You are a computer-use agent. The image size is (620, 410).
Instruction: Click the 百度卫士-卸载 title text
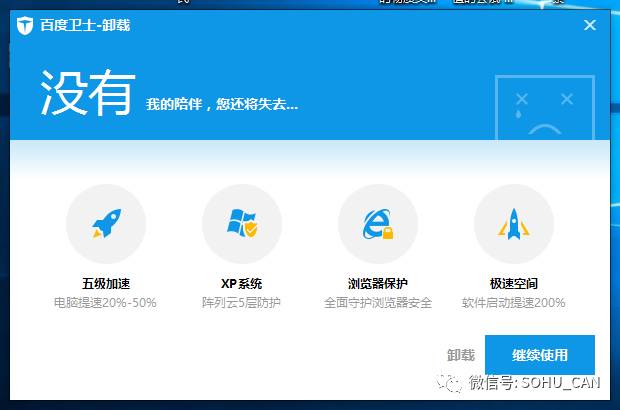point(85,25)
